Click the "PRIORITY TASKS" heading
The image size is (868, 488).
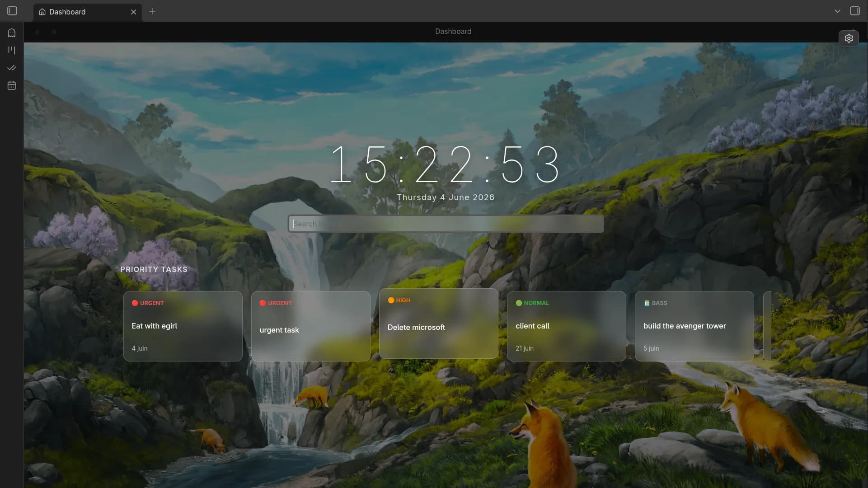(154, 269)
